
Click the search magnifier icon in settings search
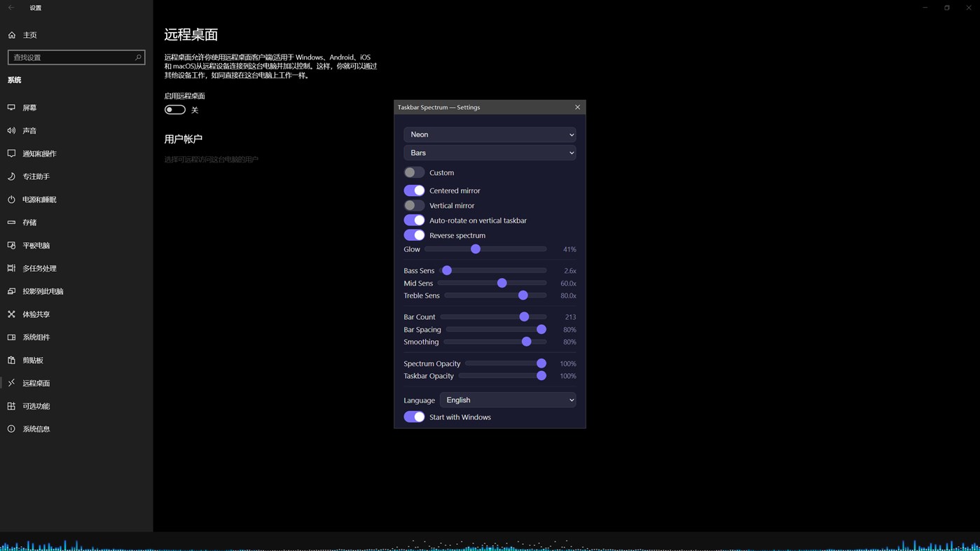(138, 57)
